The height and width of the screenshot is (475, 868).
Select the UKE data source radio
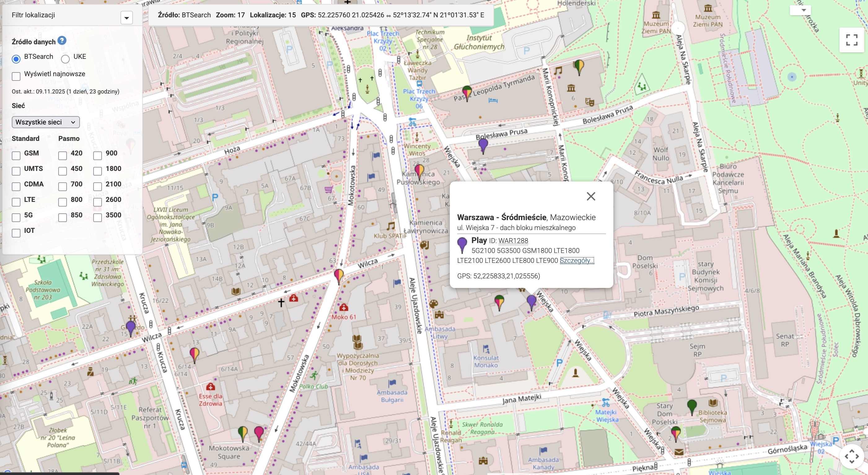point(65,59)
